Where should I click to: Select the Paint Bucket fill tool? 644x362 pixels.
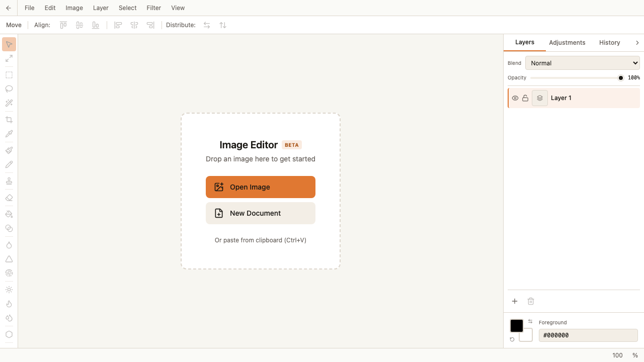[9, 214]
